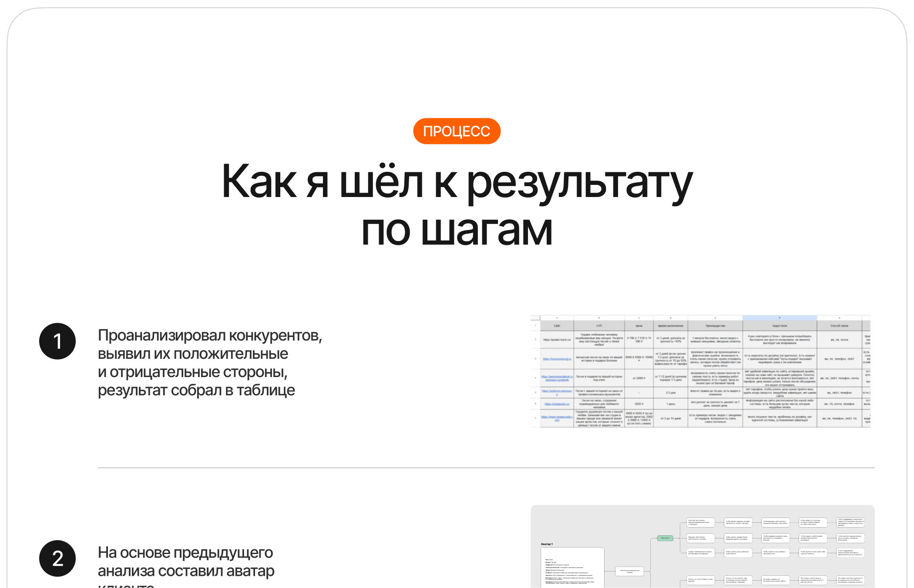Image resolution: width=914 pixels, height=588 pixels.
Task: Click the step 2 number circle
Action: [x=57, y=558]
